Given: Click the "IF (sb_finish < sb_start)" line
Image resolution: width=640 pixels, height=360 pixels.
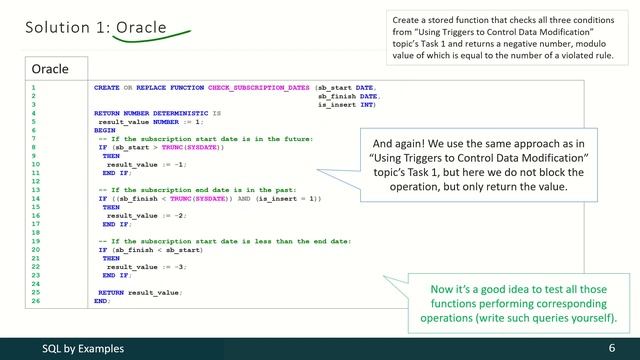Looking at the screenshot, I should (151, 250).
